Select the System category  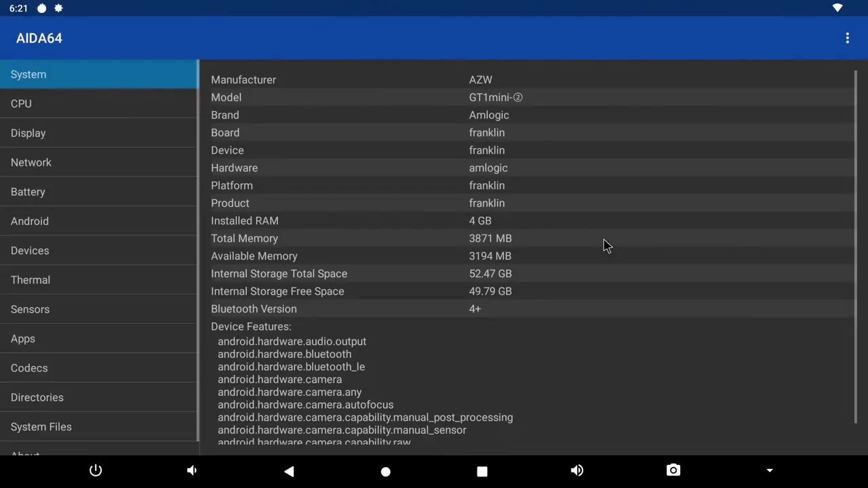pos(98,75)
